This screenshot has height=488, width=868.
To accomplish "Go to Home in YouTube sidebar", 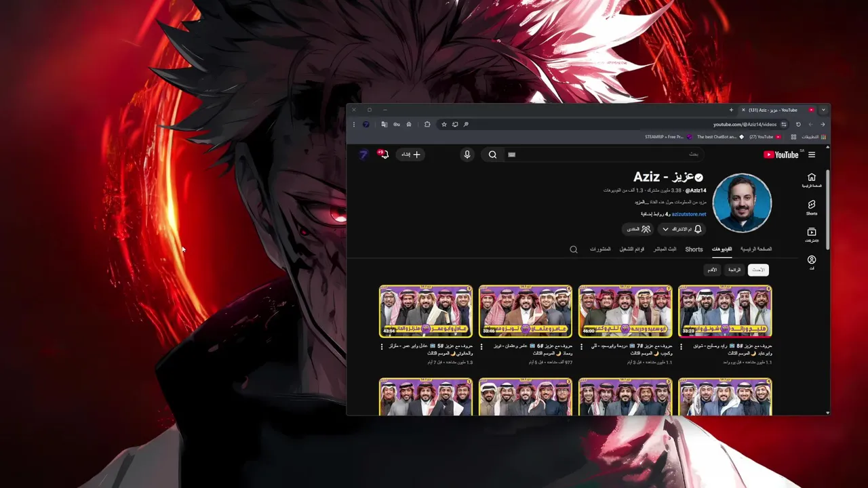I will pyautogui.click(x=812, y=180).
